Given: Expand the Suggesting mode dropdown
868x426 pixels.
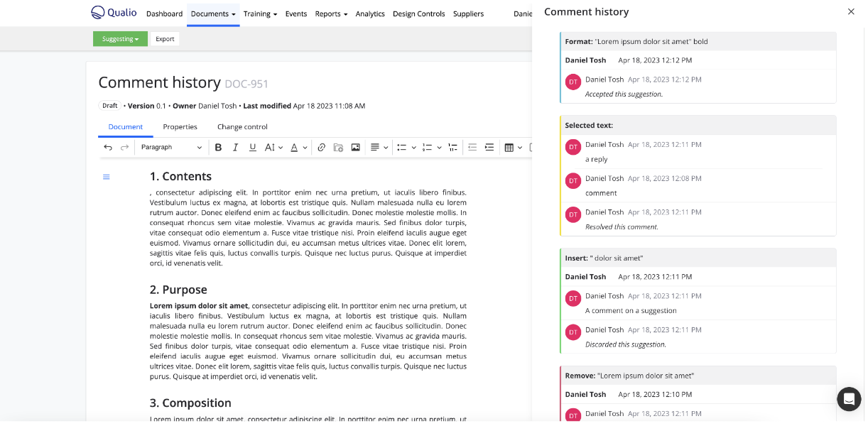Looking at the screenshot, I should [x=120, y=39].
